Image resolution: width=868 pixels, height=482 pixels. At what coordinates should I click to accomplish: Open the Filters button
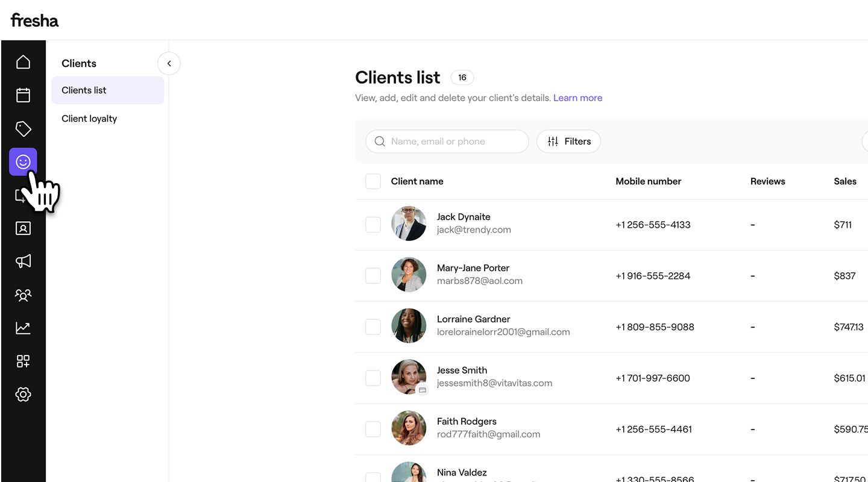pos(568,142)
